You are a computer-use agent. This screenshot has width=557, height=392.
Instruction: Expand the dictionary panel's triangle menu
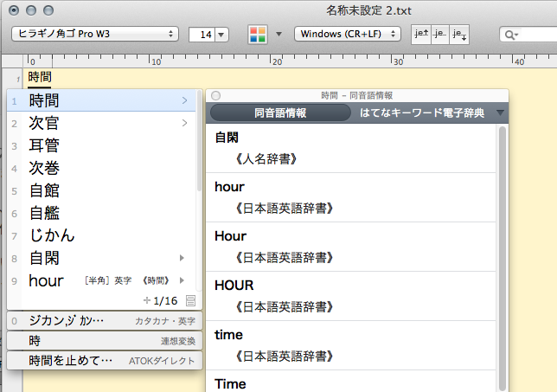pos(500,113)
